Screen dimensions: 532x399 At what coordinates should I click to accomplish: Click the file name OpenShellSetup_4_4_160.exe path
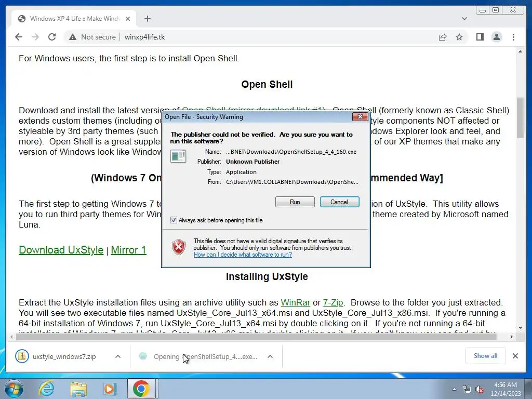pos(291,152)
